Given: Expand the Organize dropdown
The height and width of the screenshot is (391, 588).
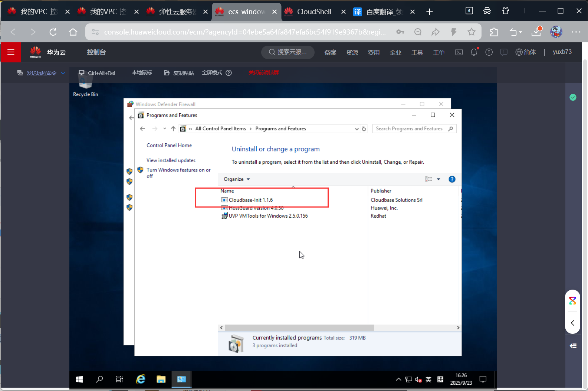Looking at the screenshot, I should 237,179.
